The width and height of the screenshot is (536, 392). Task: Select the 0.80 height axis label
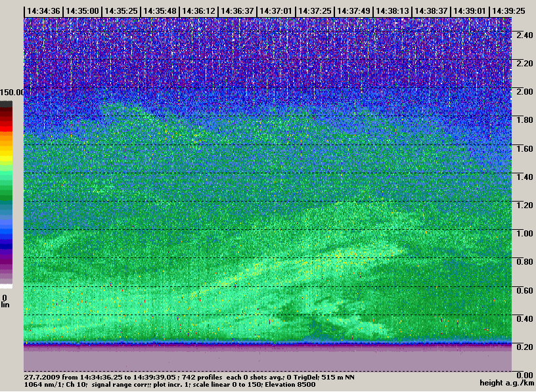pyautogui.click(x=524, y=262)
